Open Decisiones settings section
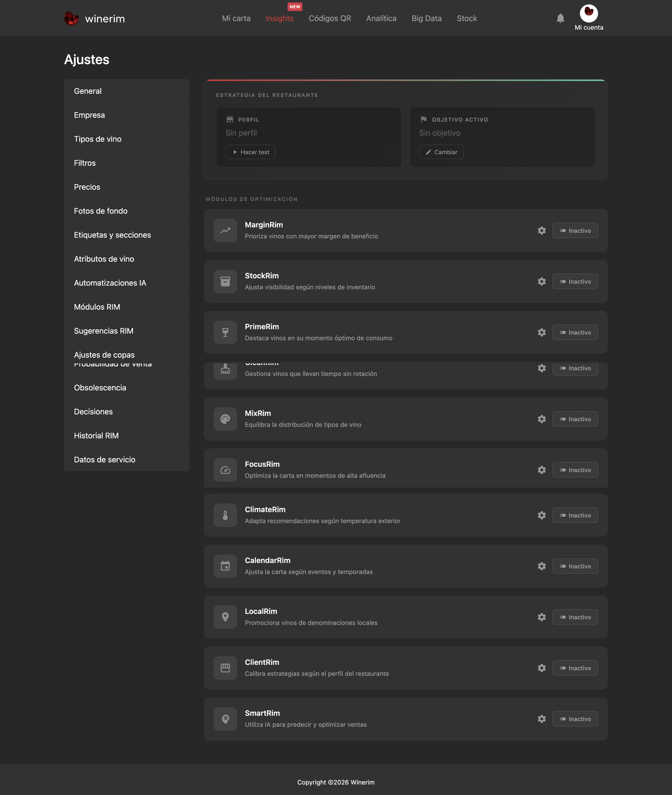Image resolution: width=672 pixels, height=795 pixels. pos(126,411)
